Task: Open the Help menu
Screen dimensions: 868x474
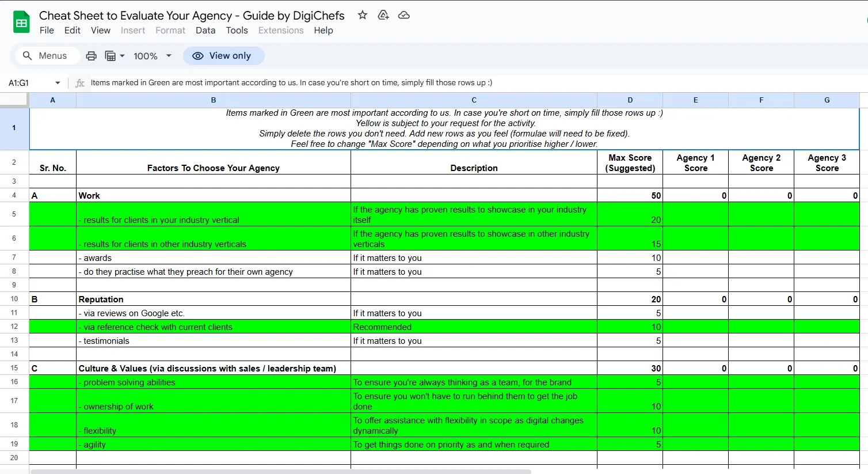Action: [323, 31]
